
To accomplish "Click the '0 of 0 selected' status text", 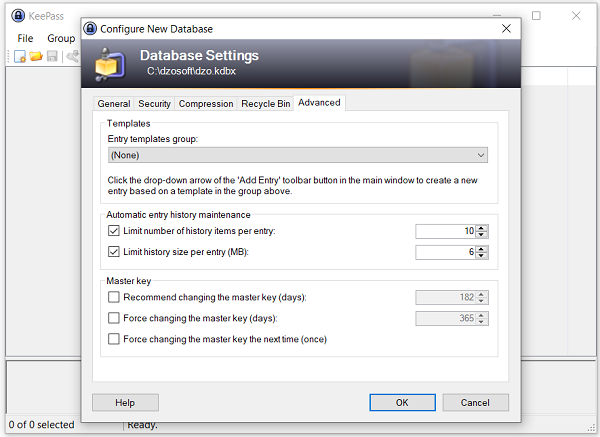I will pyautogui.click(x=41, y=425).
